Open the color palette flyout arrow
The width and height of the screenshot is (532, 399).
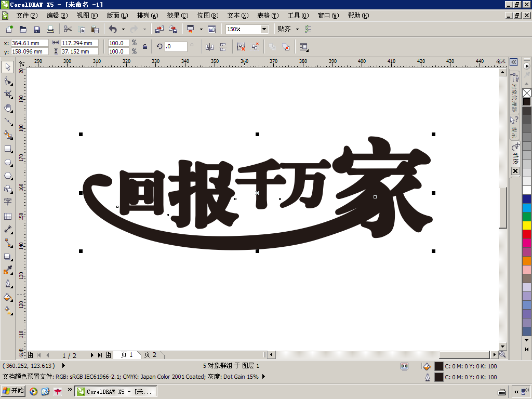click(x=527, y=66)
